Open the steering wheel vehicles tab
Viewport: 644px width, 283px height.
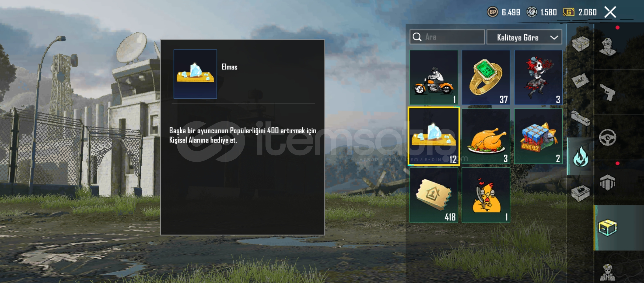(x=607, y=137)
